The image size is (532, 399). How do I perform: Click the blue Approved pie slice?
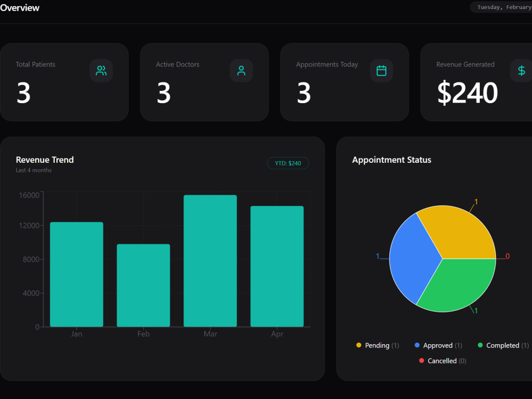(412, 259)
